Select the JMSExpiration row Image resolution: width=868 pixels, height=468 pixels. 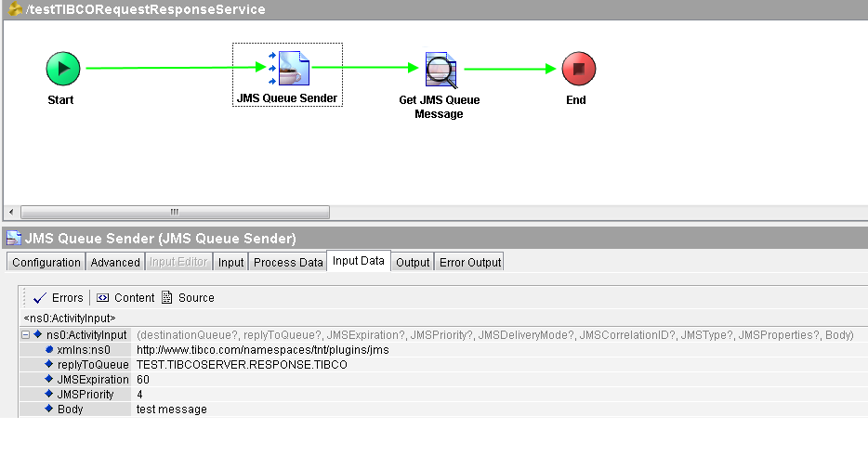[93, 380]
